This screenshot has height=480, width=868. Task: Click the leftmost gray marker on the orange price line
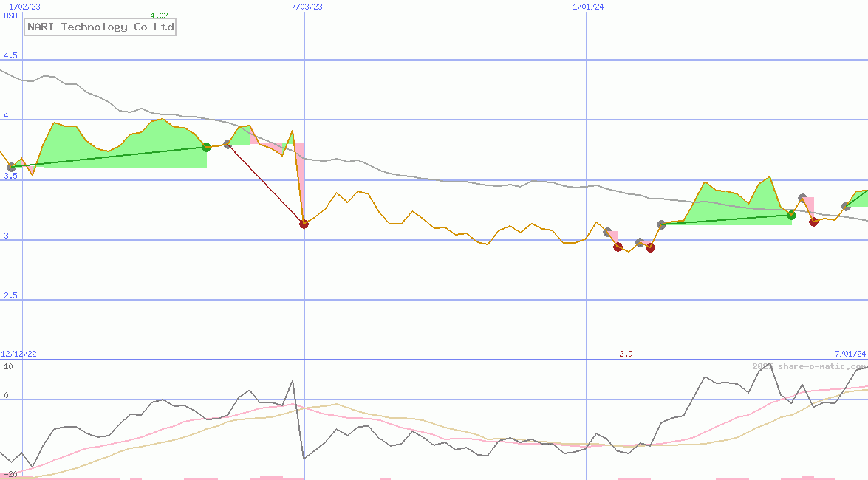(11, 166)
